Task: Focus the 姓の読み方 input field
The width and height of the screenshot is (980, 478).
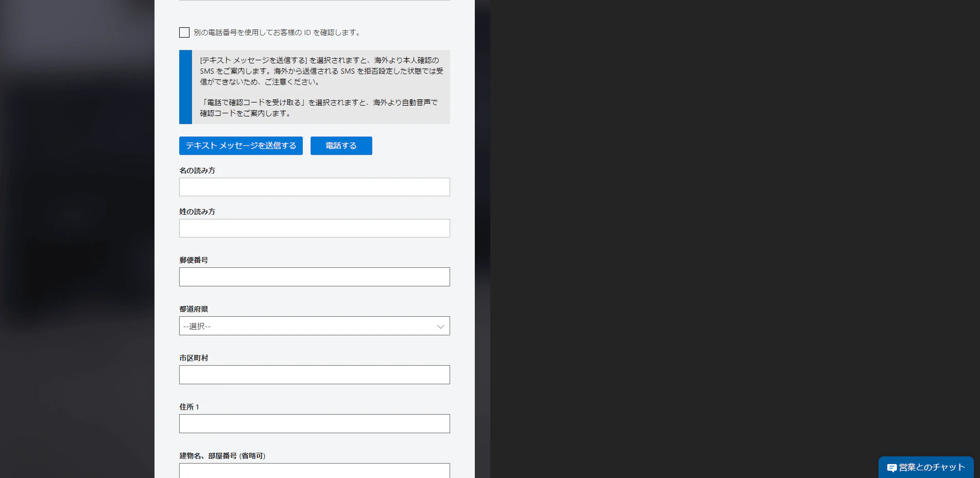Action: 315,228
